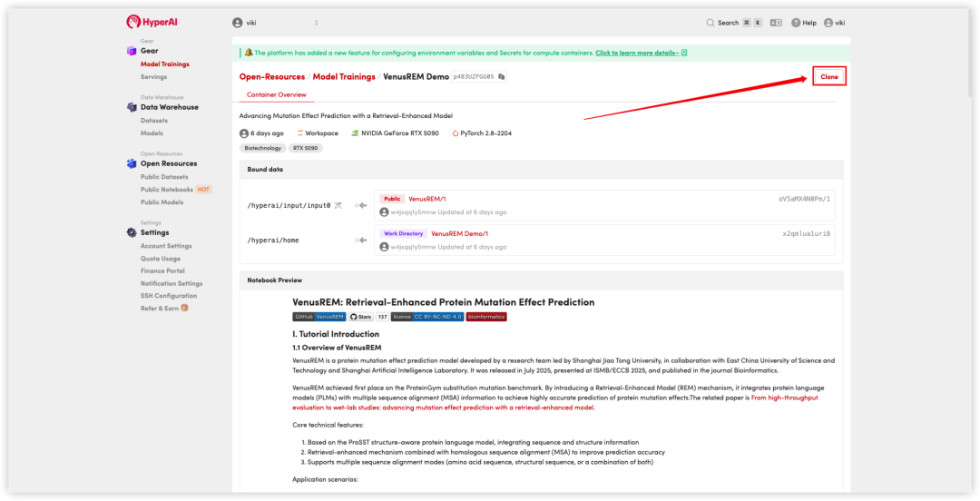Click the page vertical scrollbar
Viewport: 980px width, 501px height.
click(x=972, y=54)
